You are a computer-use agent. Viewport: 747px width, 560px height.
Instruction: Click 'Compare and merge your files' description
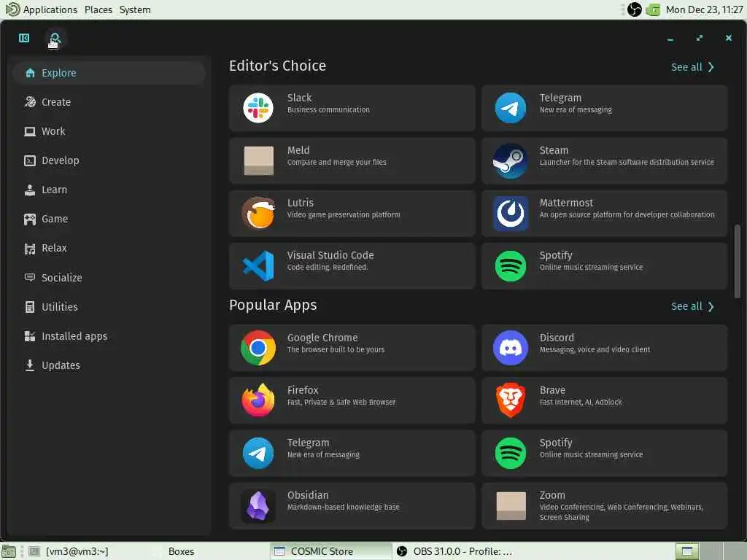point(336,163)
